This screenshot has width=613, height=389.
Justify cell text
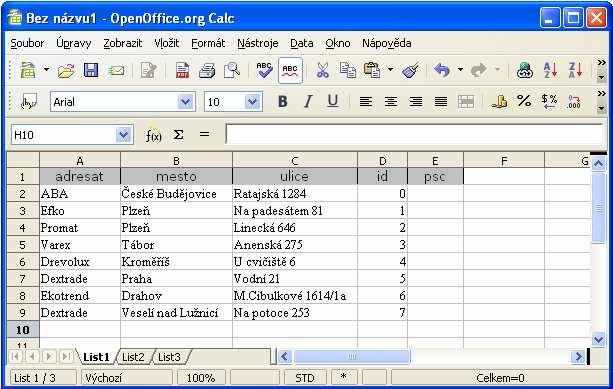tap(441, 102)
